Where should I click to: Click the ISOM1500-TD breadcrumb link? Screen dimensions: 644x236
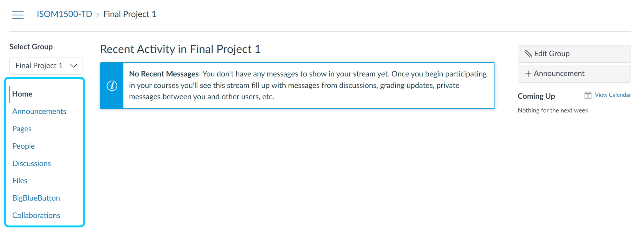click(64, 14)
